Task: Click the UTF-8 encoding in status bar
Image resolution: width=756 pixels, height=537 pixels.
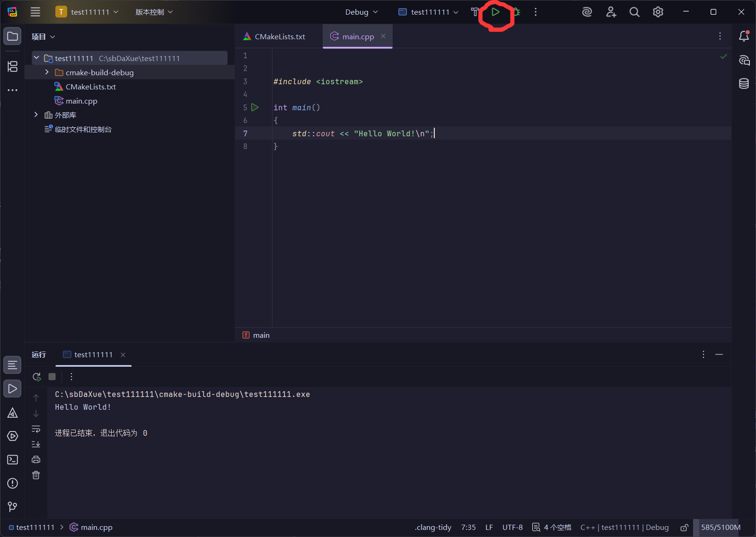Action: pos(512,527)
